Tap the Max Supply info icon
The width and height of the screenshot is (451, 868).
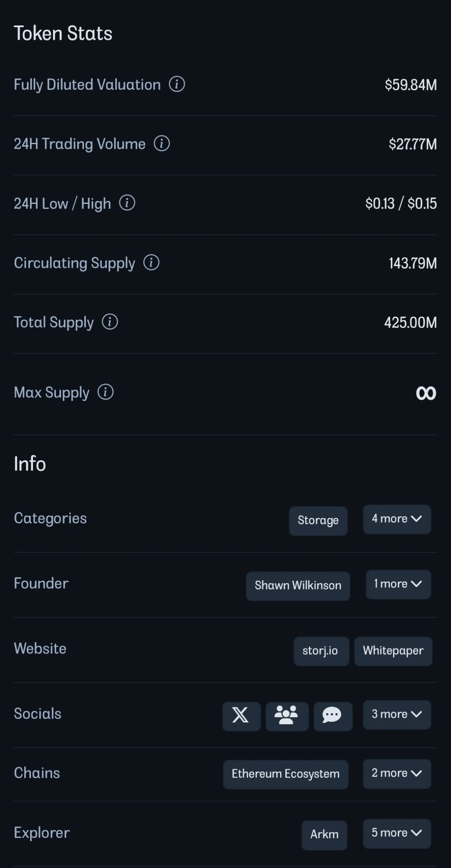pyautogui.click(x=106, y=392)
